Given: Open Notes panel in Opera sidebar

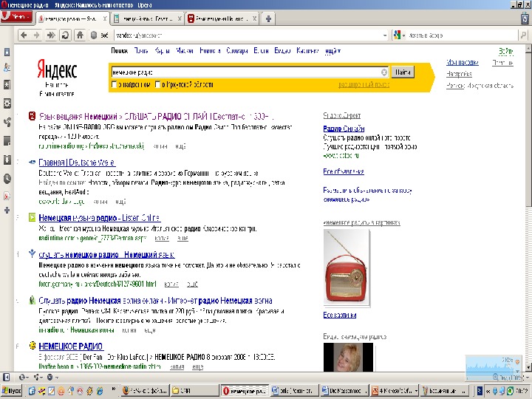Looking at the screenshot, I should pos(7,140).
